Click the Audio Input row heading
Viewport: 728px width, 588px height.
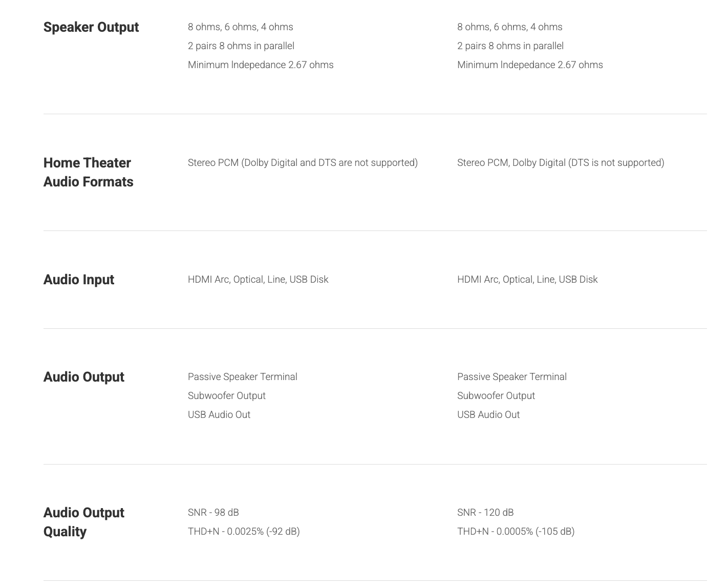[78, 280]
